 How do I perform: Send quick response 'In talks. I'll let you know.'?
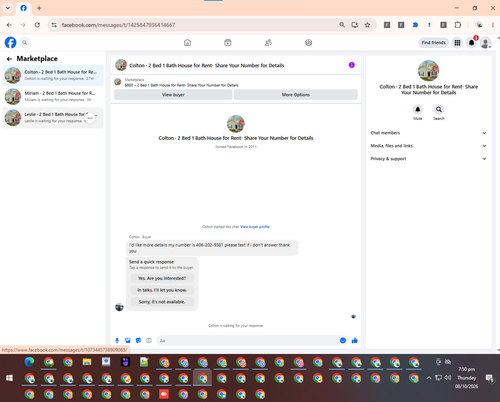click(162, 290)
